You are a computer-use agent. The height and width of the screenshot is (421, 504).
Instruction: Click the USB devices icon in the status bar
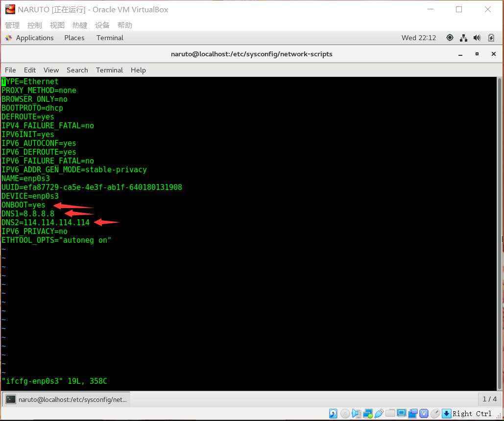[379, 413]
